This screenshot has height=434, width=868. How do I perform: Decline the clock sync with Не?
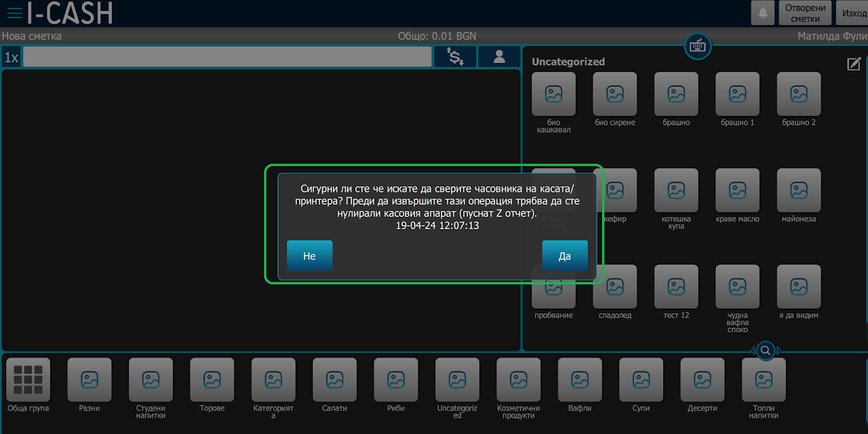310,256
